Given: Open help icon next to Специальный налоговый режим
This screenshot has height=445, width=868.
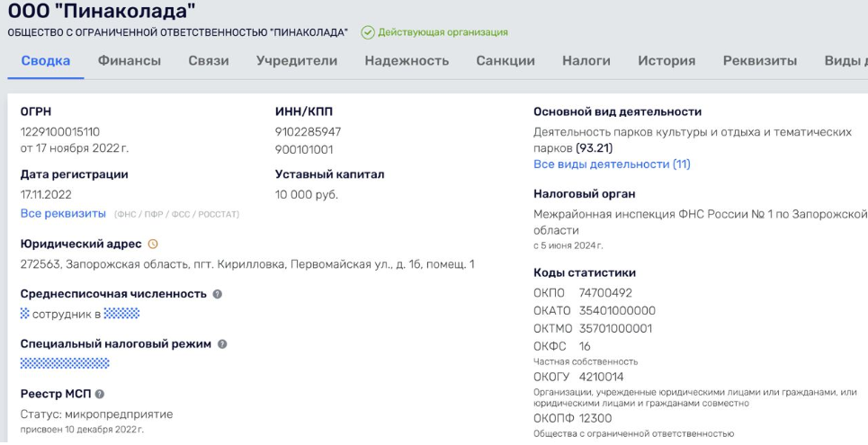Looking at the screenshot, I should click(222, 344).
